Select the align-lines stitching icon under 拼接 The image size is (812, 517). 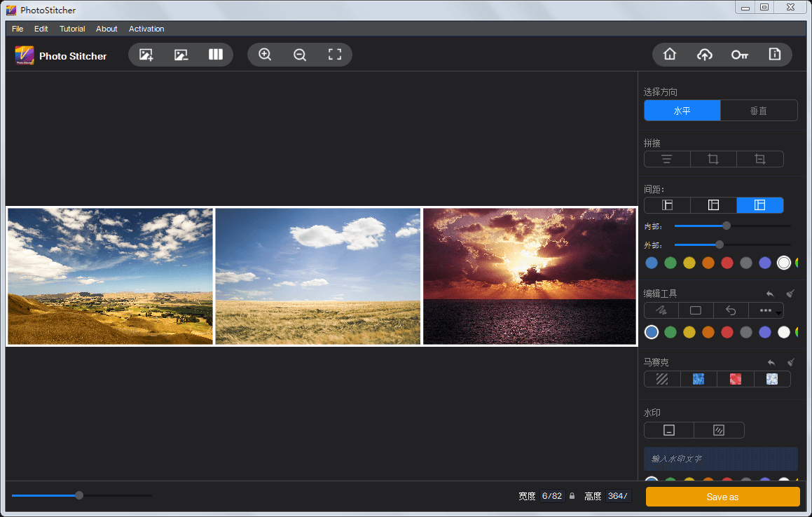[x=667, y=159]
